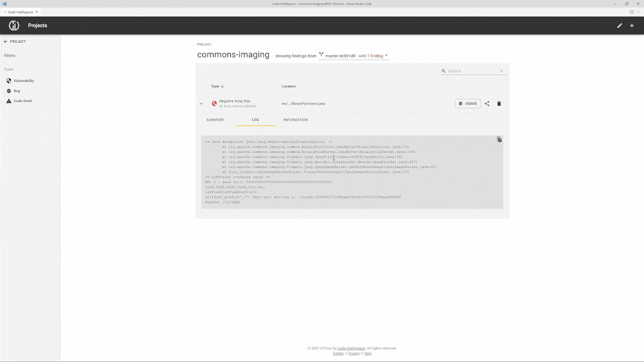Viewport: 644px width, 362px height.
Task: Open the master-dc891d0 branch dropdown
Action: click(354, 56)
